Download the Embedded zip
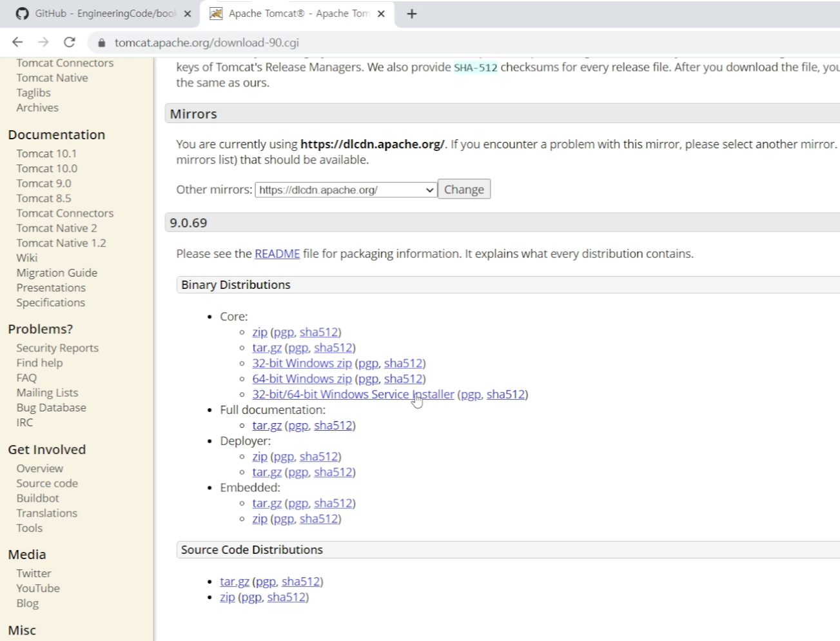840x641 pixels. (x=260, y=518)
